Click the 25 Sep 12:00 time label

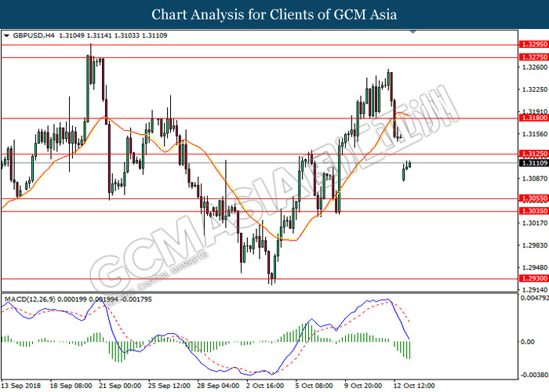(169, 386)
